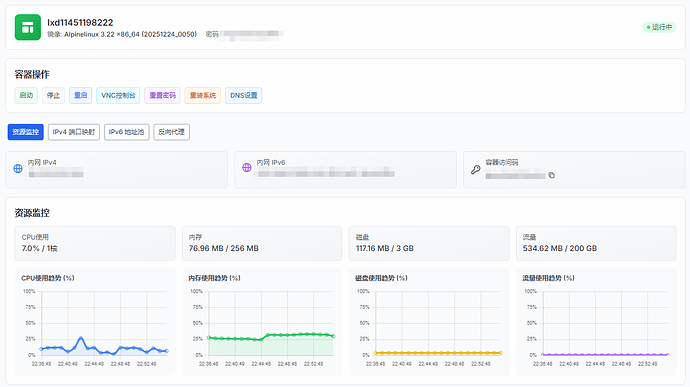The image size is (690, 387).
Task: Click the CPU value 7.0% / 1核
Action: pyautogui.click(x=40, y=248)
